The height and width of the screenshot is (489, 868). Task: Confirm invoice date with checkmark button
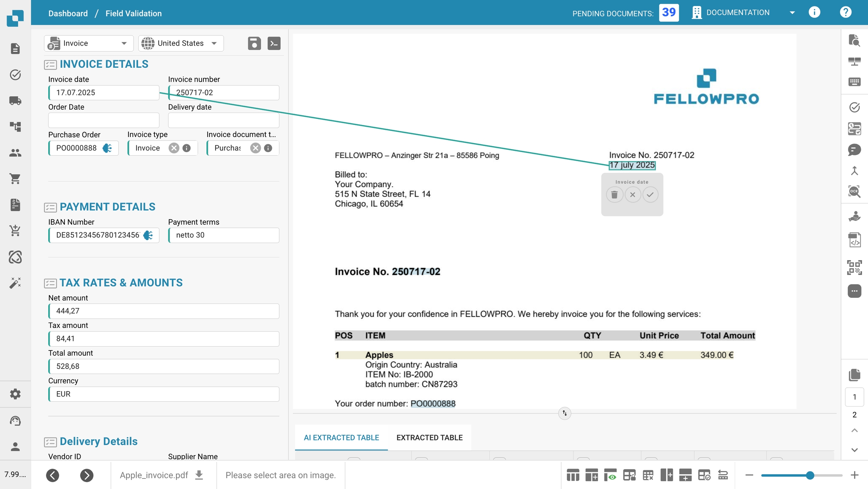coord(650,195)
